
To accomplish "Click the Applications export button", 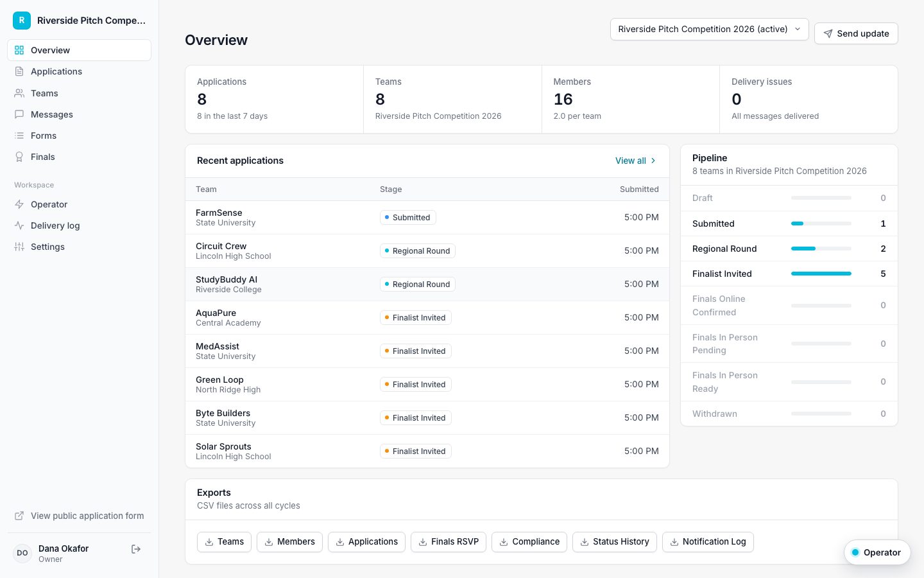I will (366, 542).
